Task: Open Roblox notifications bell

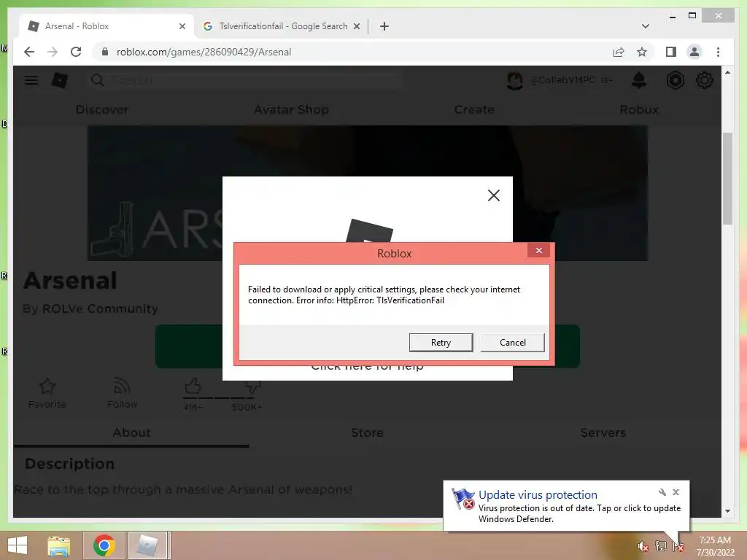Action: 639,80
